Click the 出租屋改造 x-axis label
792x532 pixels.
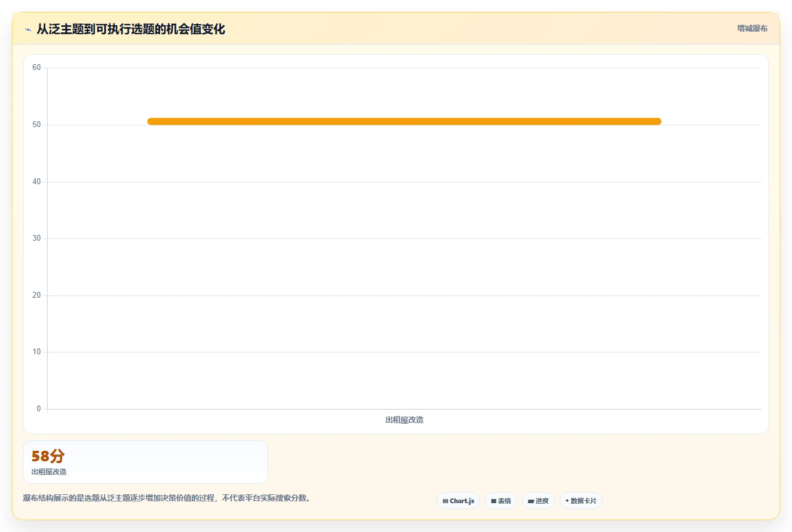(x=405, y=420)
